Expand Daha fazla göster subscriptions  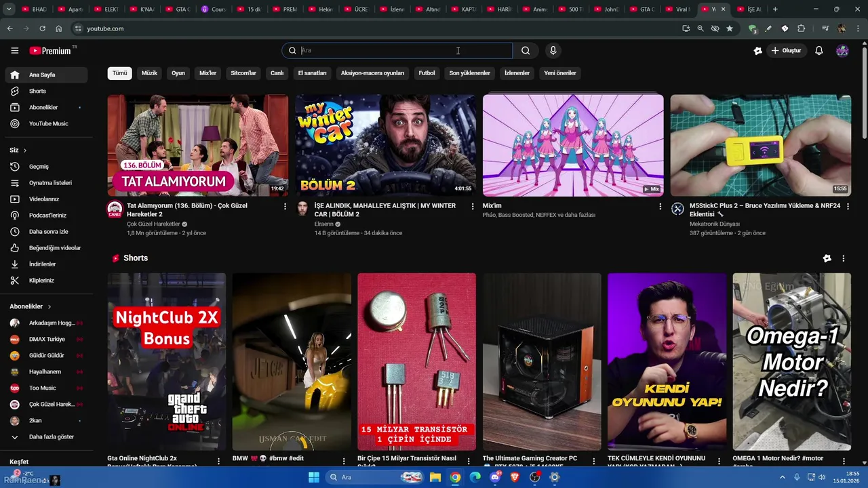tap(46, 437)
